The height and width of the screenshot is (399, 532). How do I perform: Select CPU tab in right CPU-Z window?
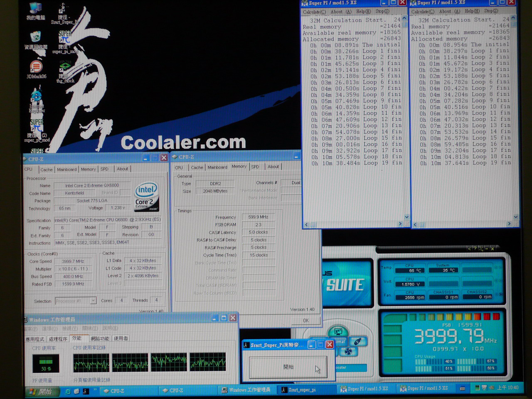(x=179, y=167)
